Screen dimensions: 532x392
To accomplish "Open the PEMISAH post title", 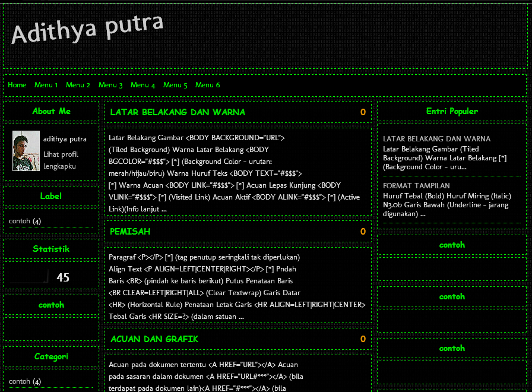I will [130, 232].
